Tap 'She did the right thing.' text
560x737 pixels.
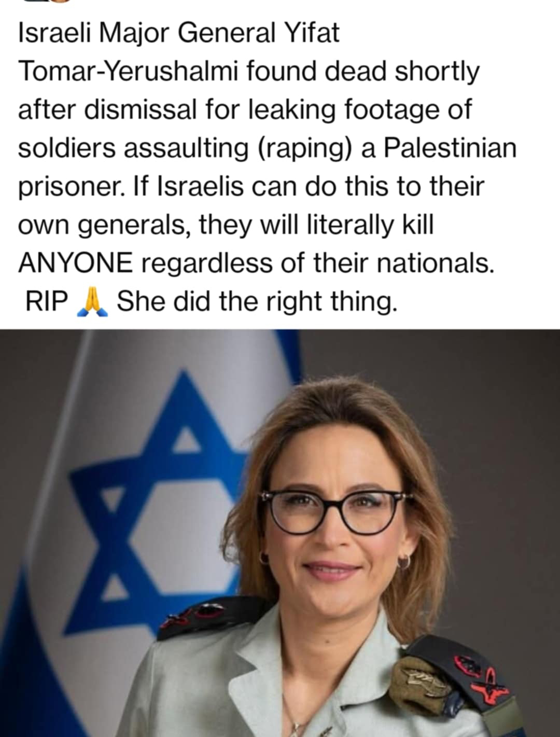click(x=257, y=301)
